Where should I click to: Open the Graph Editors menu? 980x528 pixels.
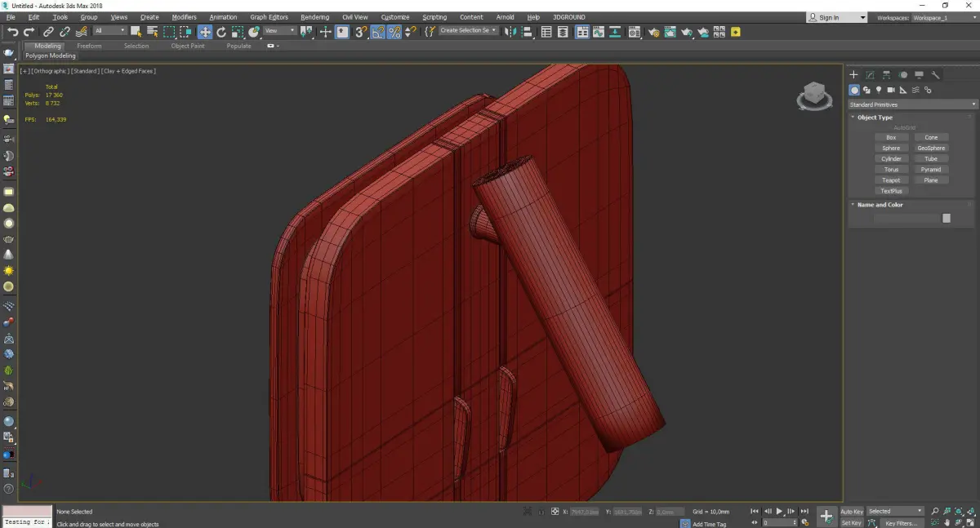coord(269,17)
